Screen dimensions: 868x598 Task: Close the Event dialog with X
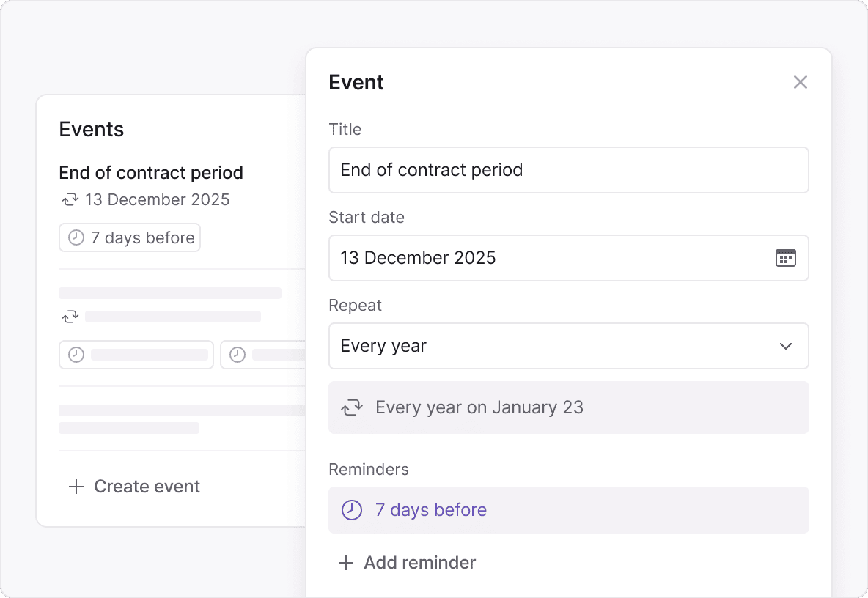point(800,82)
